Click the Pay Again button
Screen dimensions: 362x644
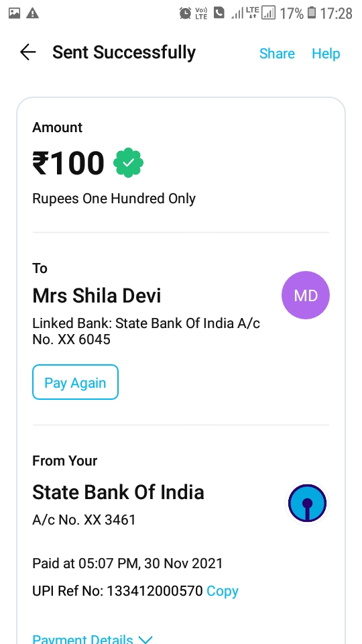point(76,382)
